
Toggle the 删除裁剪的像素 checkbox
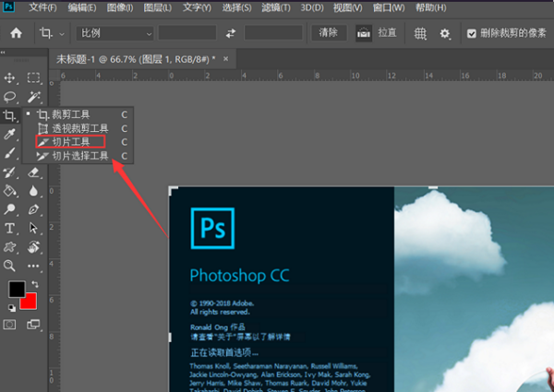click(471, 33)
